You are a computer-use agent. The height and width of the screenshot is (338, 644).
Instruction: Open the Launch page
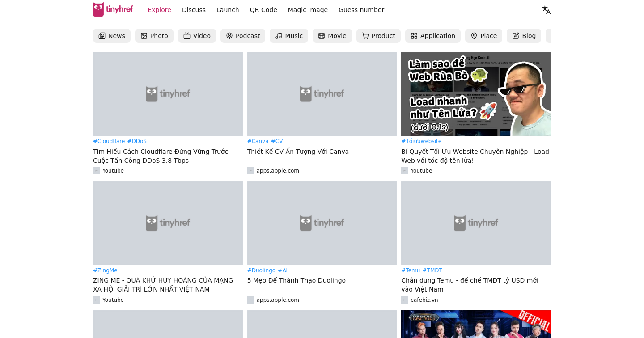click(228, 10)
